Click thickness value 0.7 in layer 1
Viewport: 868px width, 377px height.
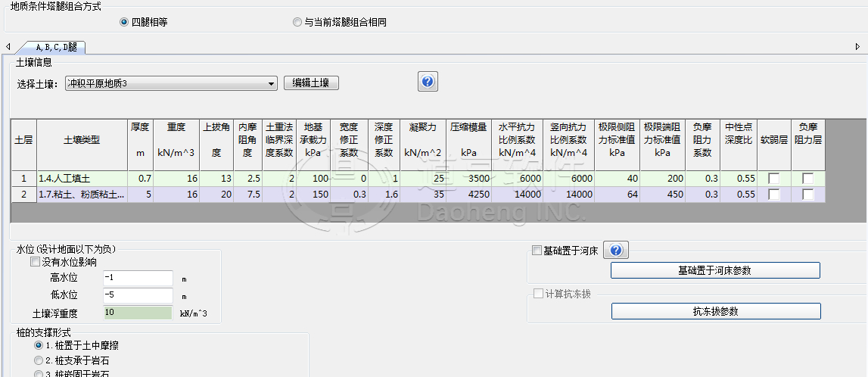coord(140,179)
